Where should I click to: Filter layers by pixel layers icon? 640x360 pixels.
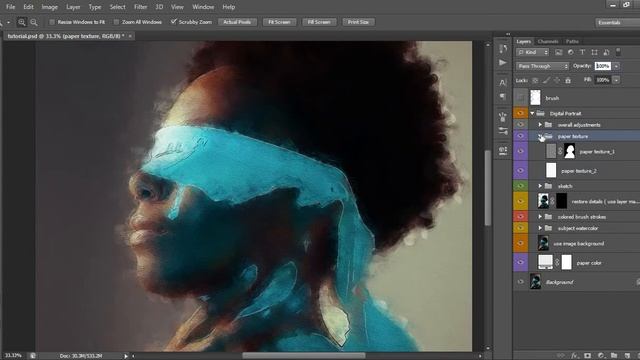[x=559, y=52]
